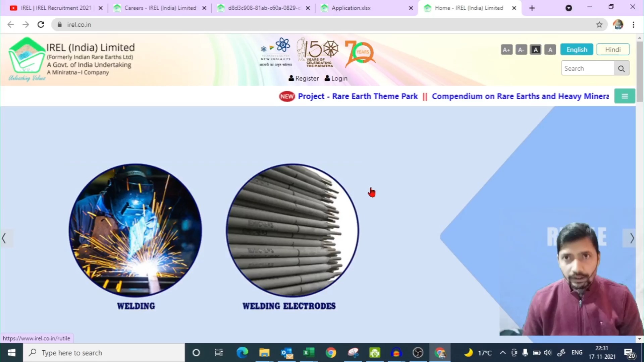Open the taskbar clock showing 22:31
644x362 pixels.
602,353
